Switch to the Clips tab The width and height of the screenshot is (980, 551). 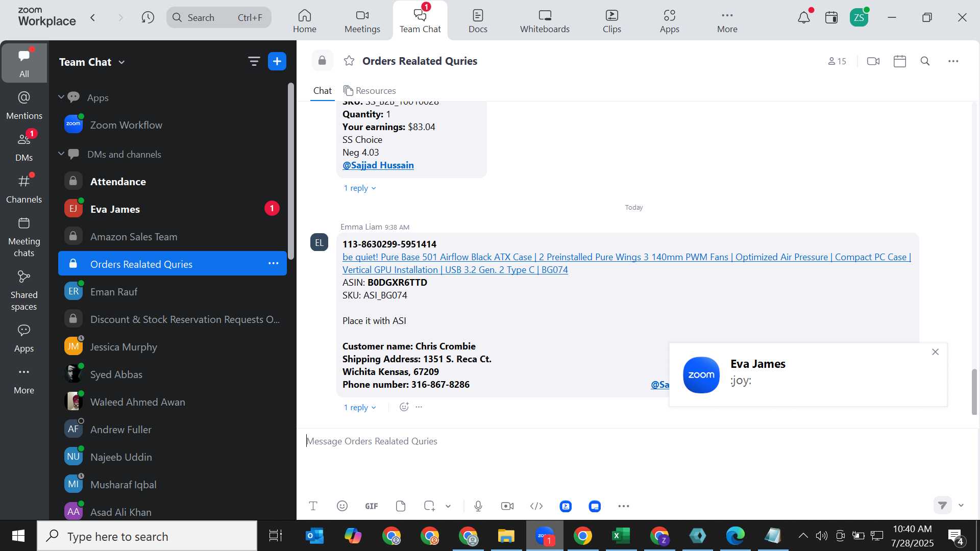(x=611, y=21)
